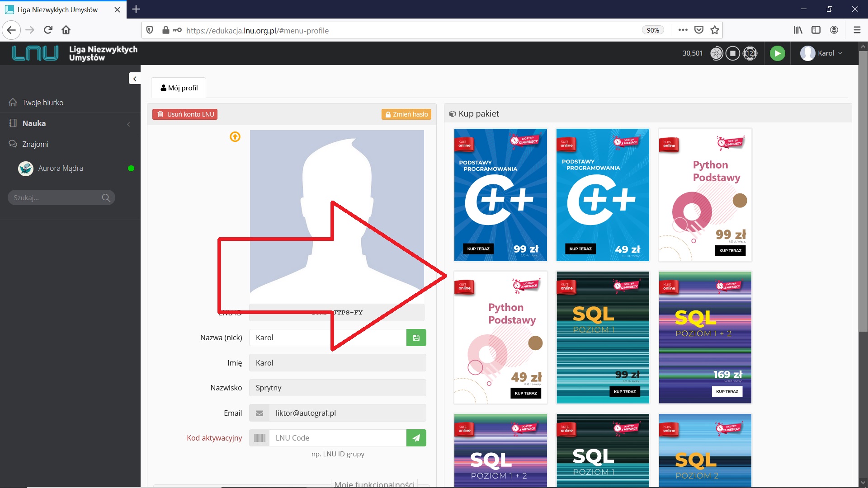868x488 pixels.
Task: Open page actions three-dot menu
Action: click(683, 30)
